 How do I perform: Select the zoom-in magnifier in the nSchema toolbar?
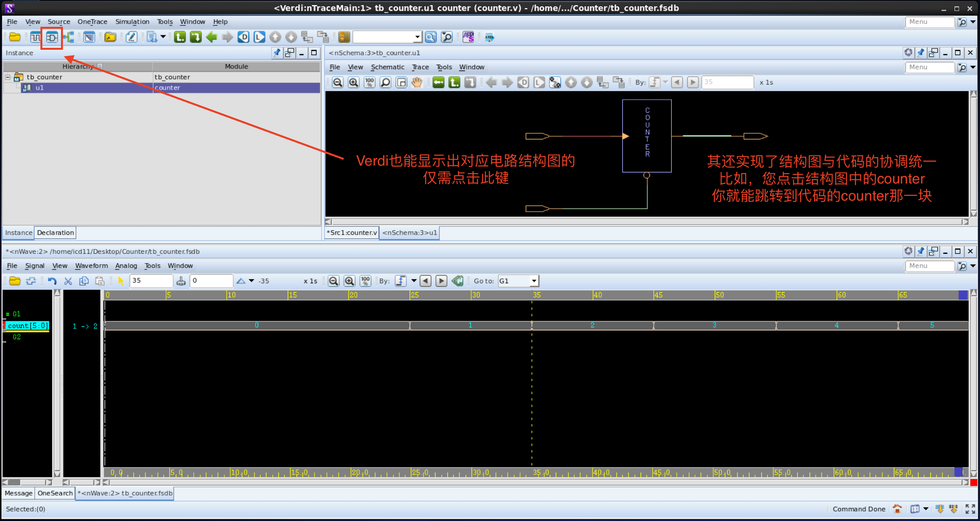click(353, 82)
